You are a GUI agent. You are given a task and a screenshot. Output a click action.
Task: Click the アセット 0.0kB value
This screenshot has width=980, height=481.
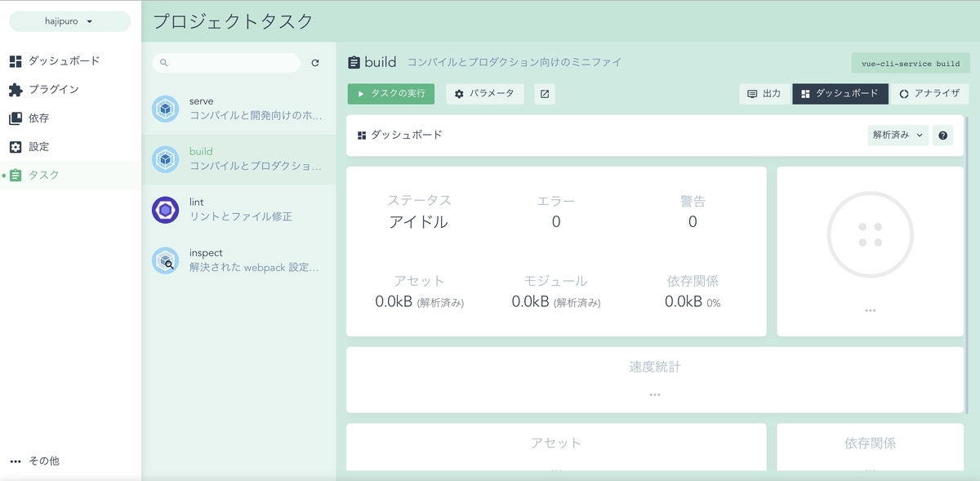point(420,301)
